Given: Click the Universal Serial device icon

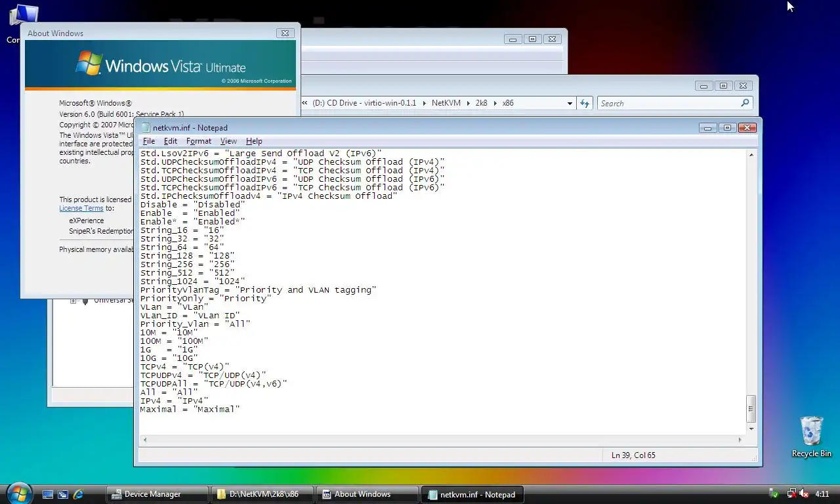Looking at the screenshot, I should [85, 301].
